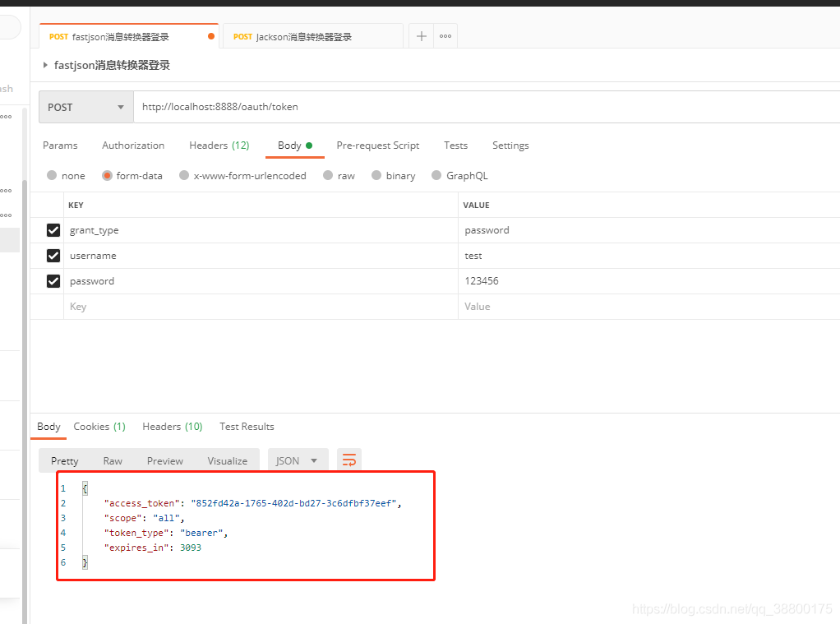The image size is (840, 624).
Task: Click the expires_in value 3093
Action: point(191,548)
